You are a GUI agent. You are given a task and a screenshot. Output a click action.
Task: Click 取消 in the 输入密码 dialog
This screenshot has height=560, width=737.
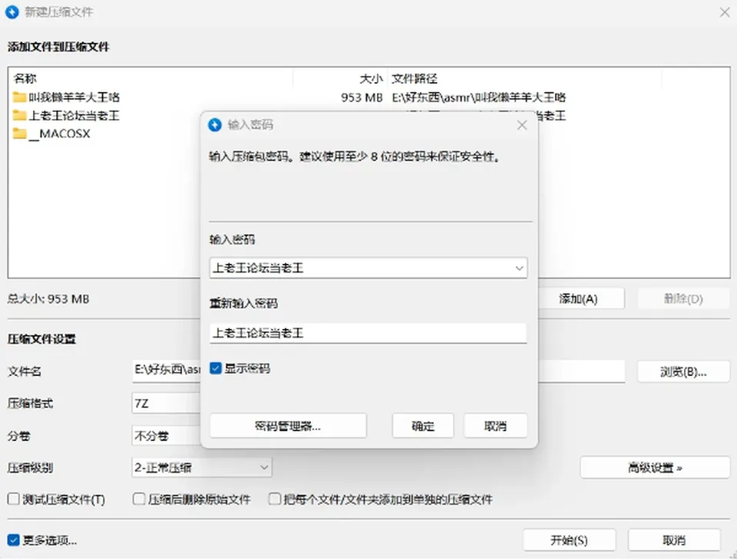(495, 426)
